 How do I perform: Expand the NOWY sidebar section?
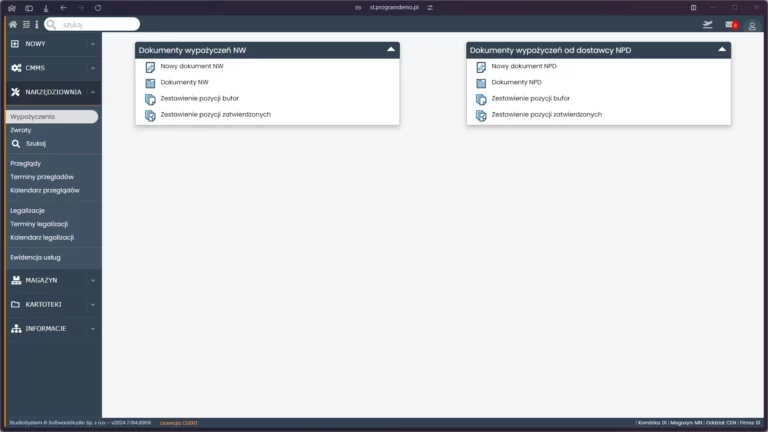pyautogui.click(x=50, y=44)
